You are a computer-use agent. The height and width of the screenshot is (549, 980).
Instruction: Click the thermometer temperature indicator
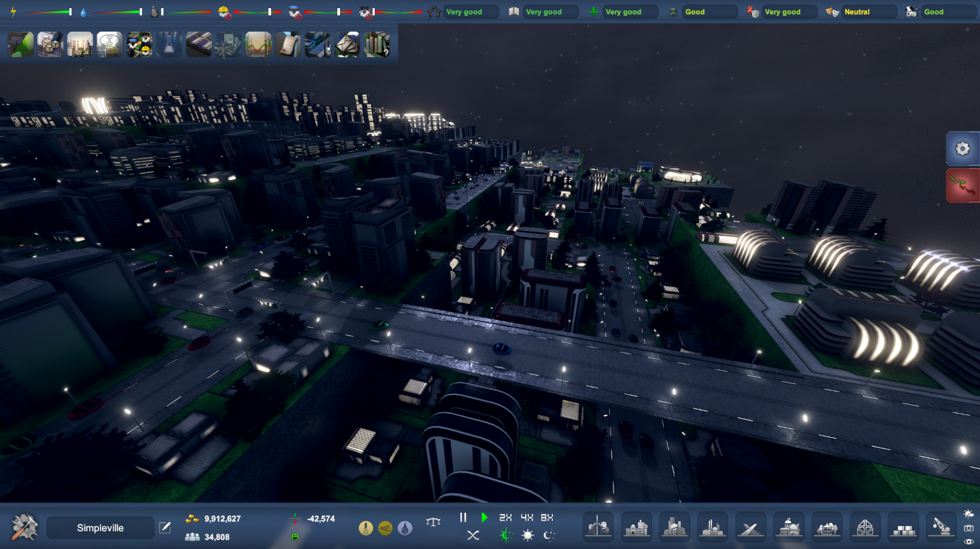tap(366, 528)
